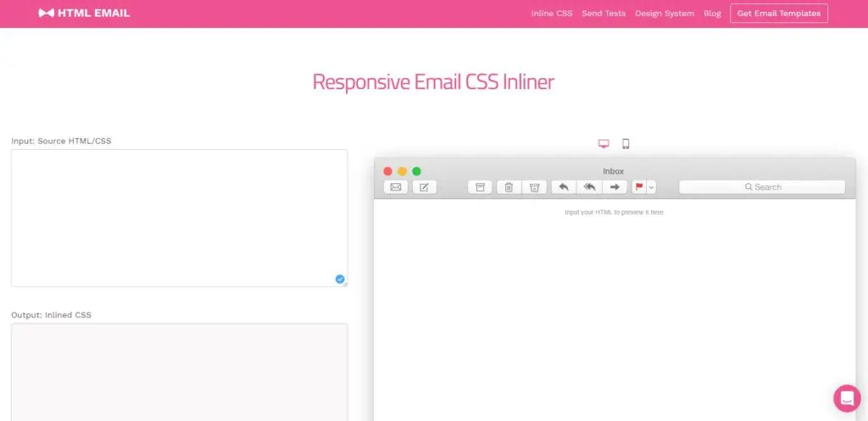Viewport: 868px width, 421px height.
Task: Click the forward arrow icon
Action: 615,187
